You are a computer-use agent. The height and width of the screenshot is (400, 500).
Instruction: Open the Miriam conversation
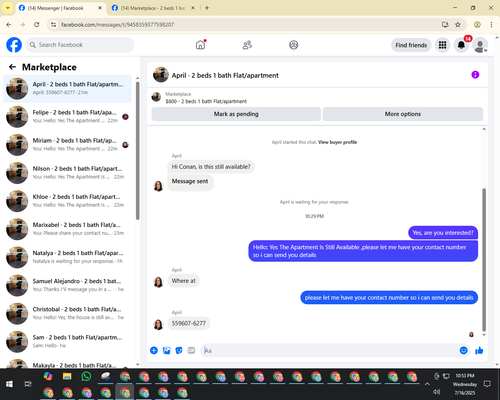67,145
